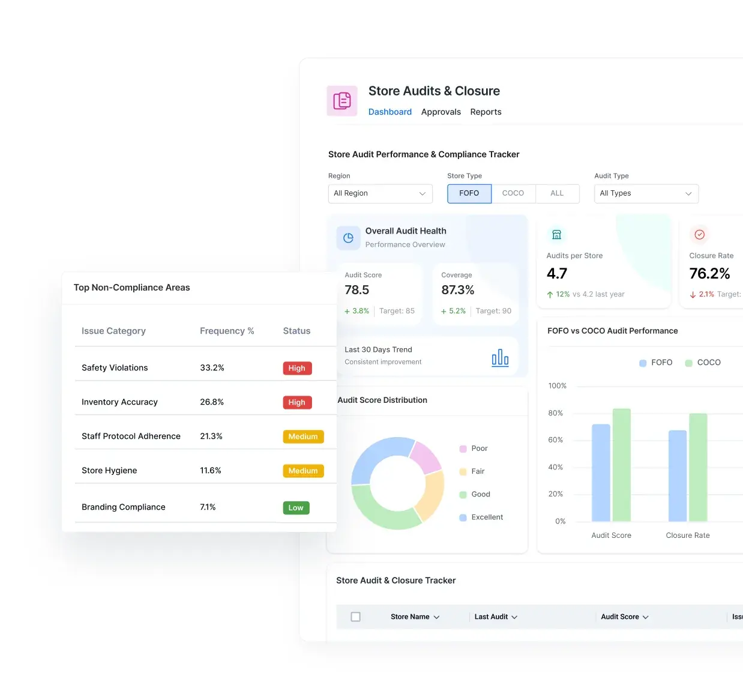Click the Closure Rate checkmark icon
Screen dimensions: 743x700
tap(699, 235)
